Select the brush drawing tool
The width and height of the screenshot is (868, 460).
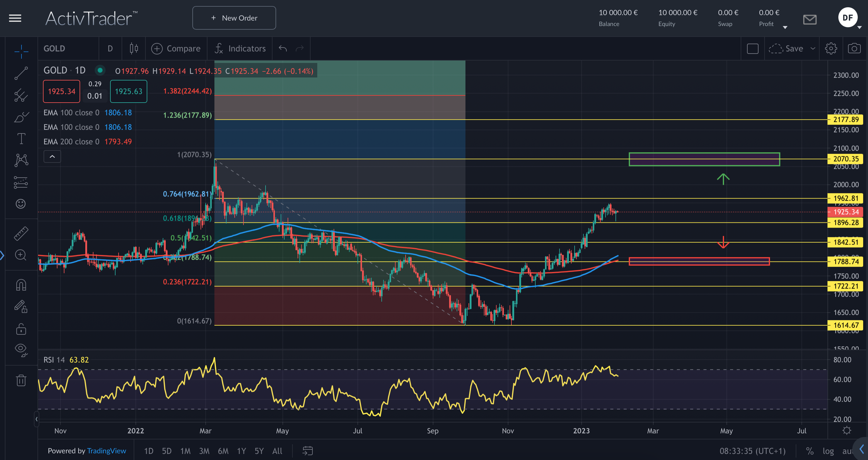(x=21, y=117)
